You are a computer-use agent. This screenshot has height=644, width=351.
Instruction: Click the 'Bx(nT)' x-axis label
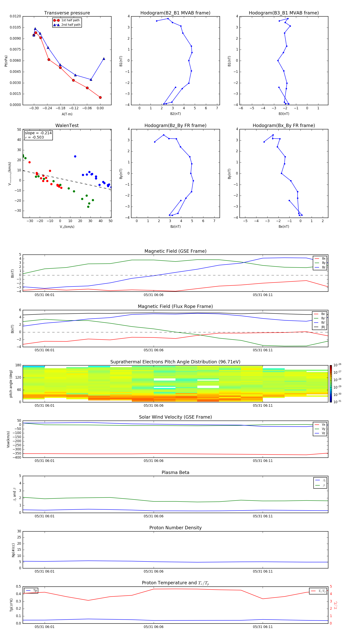pyautogui.click(x=284, y=227)
